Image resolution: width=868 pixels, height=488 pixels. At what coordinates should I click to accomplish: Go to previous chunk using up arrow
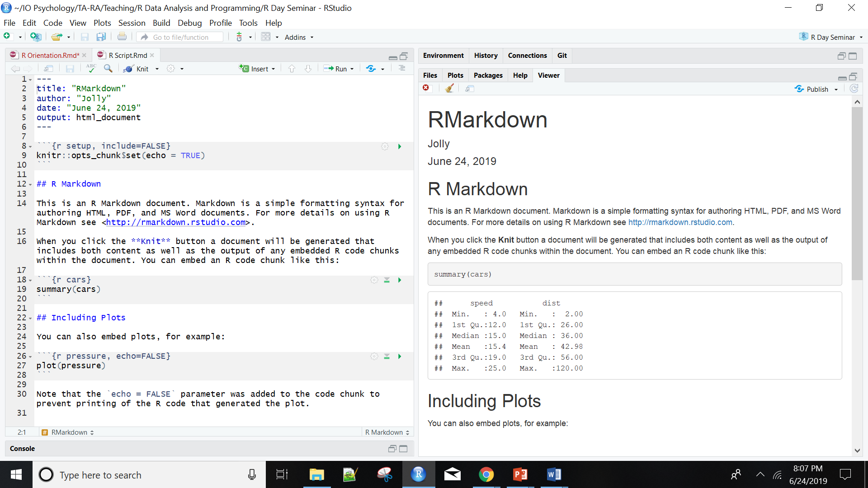coord(292,69)
